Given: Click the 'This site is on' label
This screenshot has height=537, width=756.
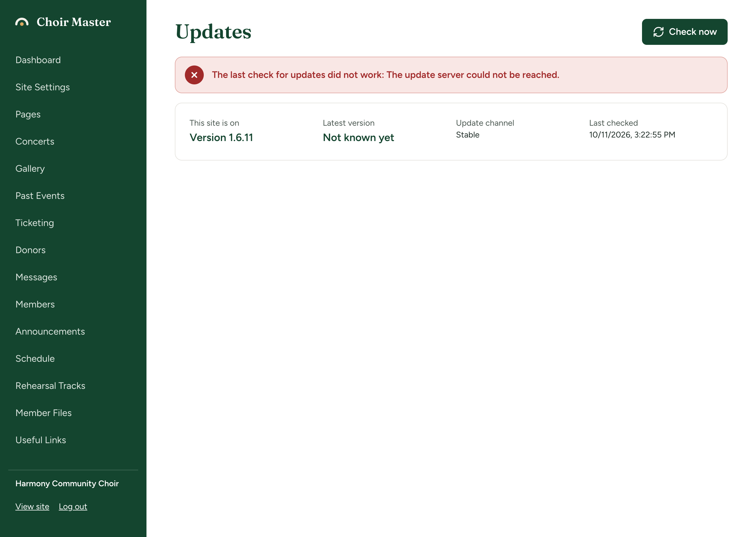Looking at the screenshot, I should click(214, 123).
